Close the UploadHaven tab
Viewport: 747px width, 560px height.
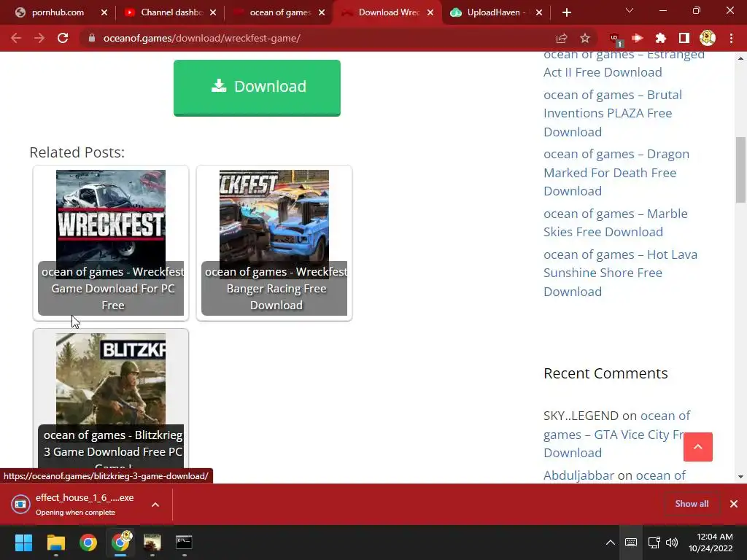pyautogui.click(x=539, y=12)
